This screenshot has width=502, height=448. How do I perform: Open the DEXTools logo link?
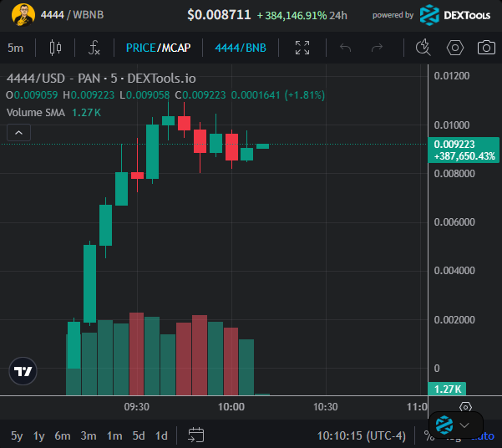click(x=455, y=15)
